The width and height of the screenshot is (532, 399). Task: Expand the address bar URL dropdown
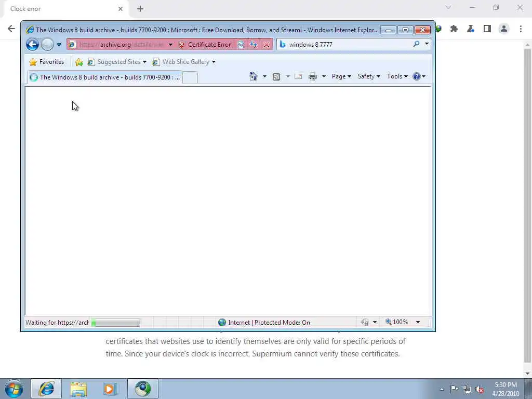click(170, 45)
